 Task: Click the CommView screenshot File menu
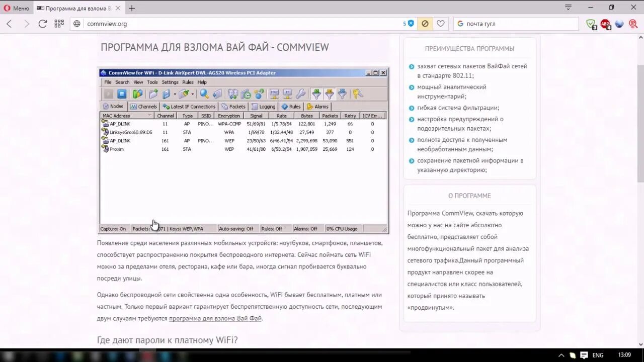tap(108, 82)
